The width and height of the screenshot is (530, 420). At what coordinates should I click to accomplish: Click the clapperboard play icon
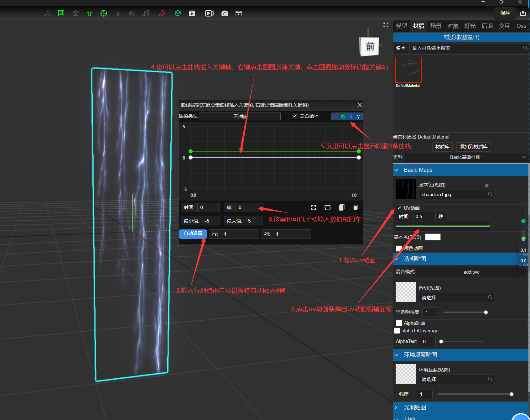[192, 13]
